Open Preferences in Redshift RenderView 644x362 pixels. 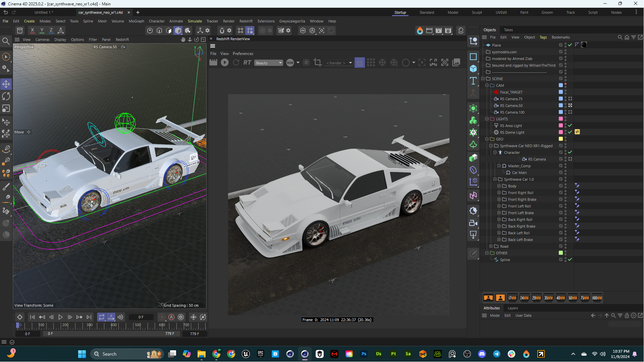[243, 54]
